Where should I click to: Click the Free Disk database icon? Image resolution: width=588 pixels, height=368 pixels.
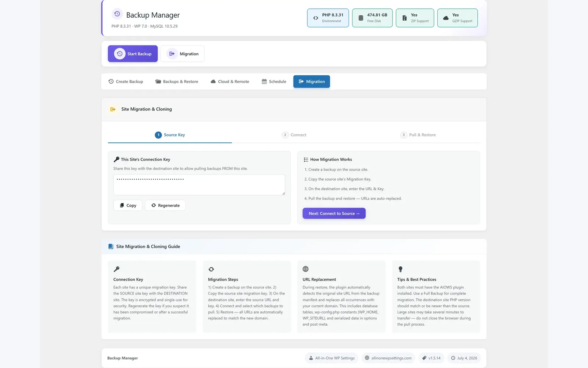(x=361, y=18)
